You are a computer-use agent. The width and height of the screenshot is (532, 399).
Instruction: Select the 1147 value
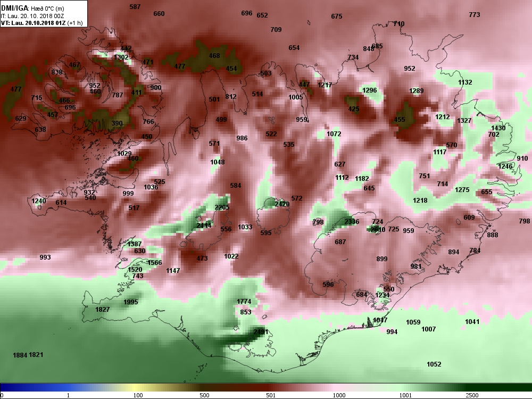(x=173, y=271)
